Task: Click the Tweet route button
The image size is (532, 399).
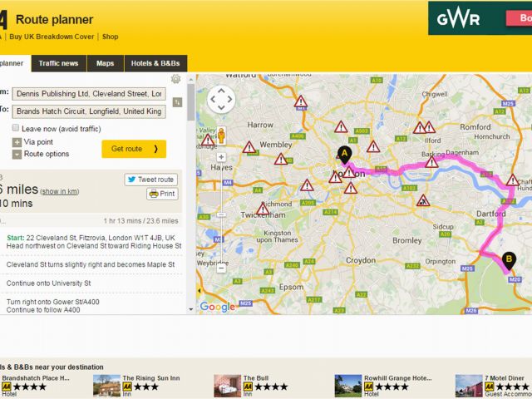Action: click(151, 180)
